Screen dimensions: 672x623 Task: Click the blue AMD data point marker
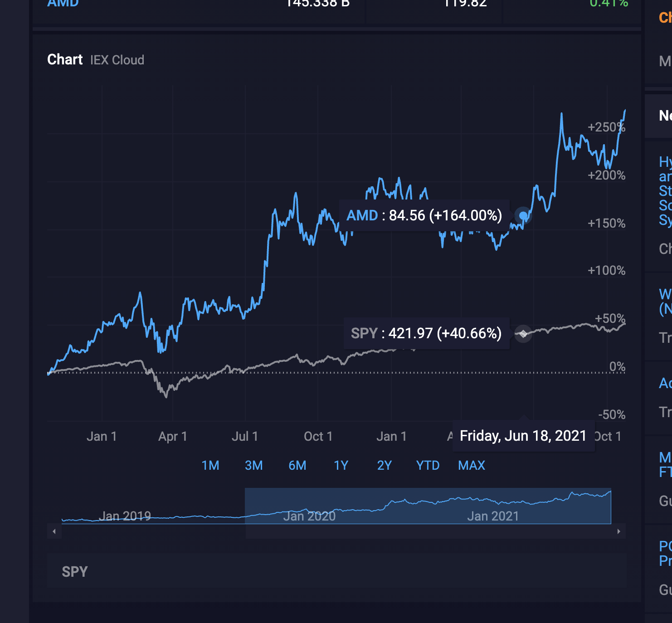[x=522, y=216]
